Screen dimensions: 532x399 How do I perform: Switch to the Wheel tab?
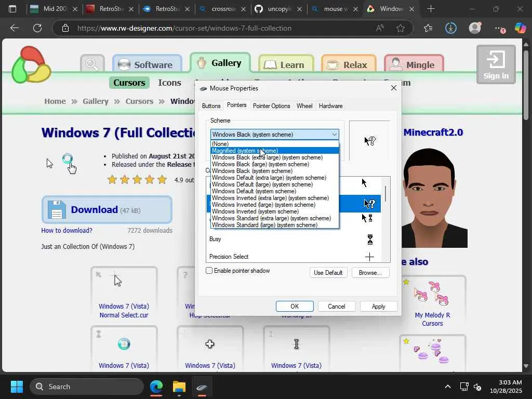[304, 106]
